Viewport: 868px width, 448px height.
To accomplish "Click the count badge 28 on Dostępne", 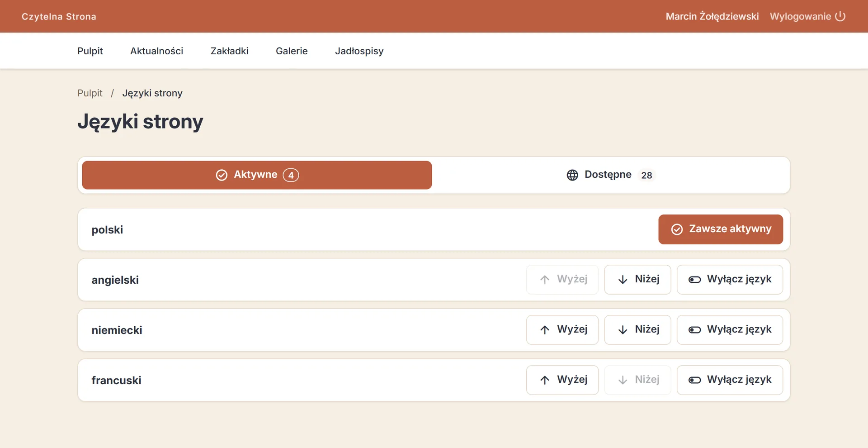I will [646, 175].
